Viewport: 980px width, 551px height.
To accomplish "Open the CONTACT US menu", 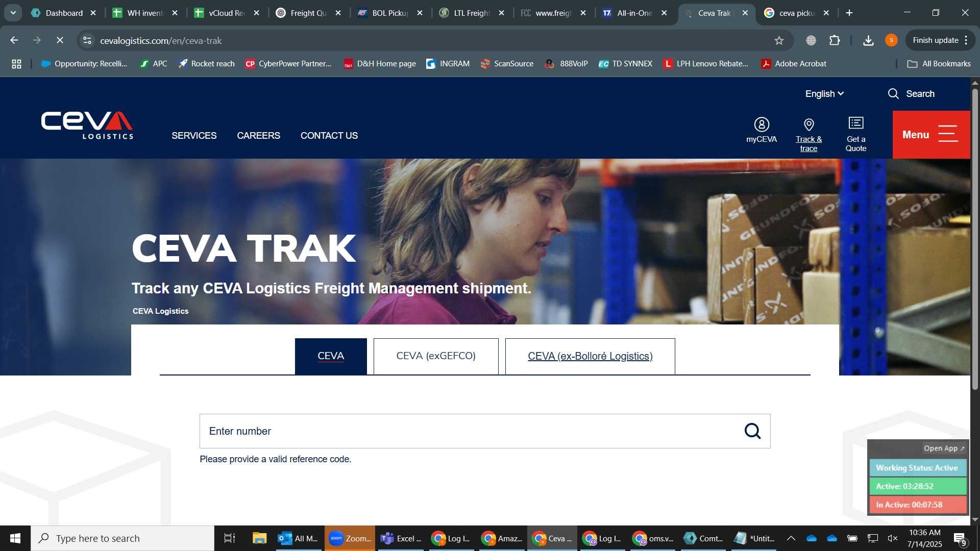I will pyautogui.click(x=329, y=136).
